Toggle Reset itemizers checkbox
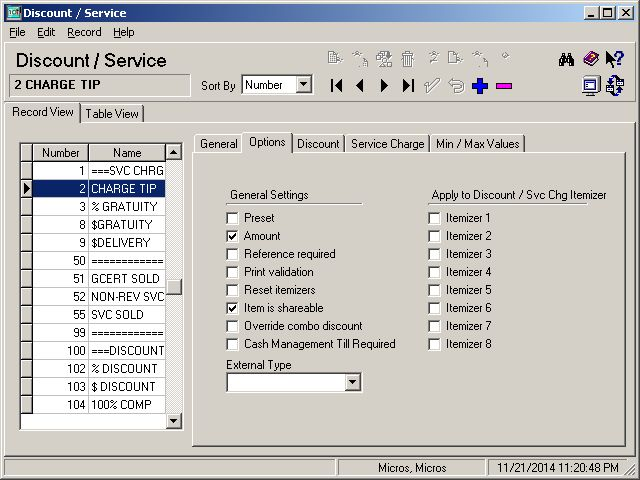Screen dimensions: 640x480 click(232, 290)
